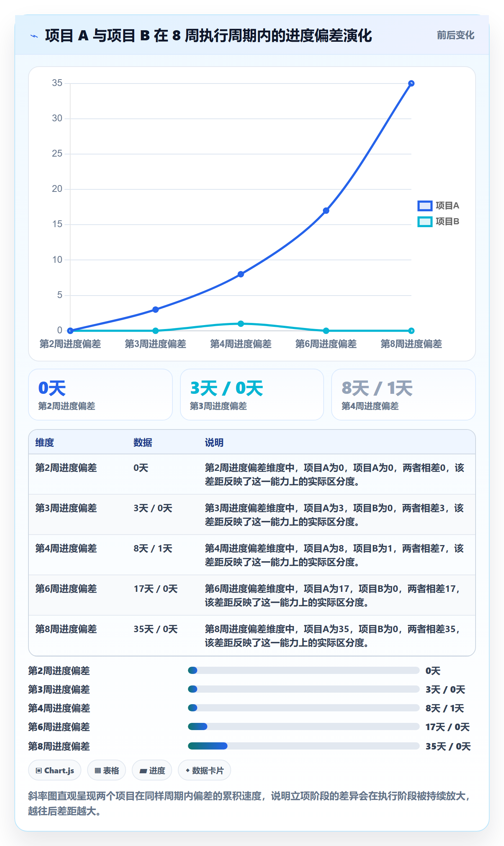The image size is (504, 846).
Task: Click the 35 tick on the y-axis
Action: pyautogui.click(x=57, y=83)
